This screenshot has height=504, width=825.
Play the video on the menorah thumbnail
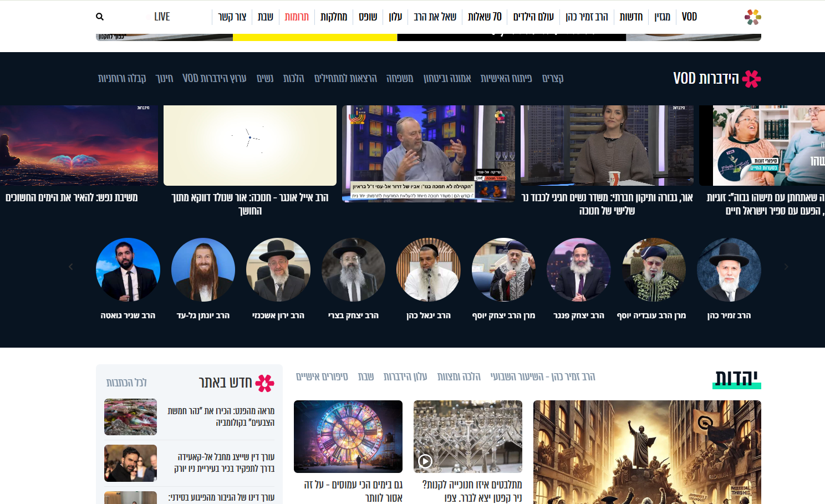pyautogui.click(x=425, y=461)
